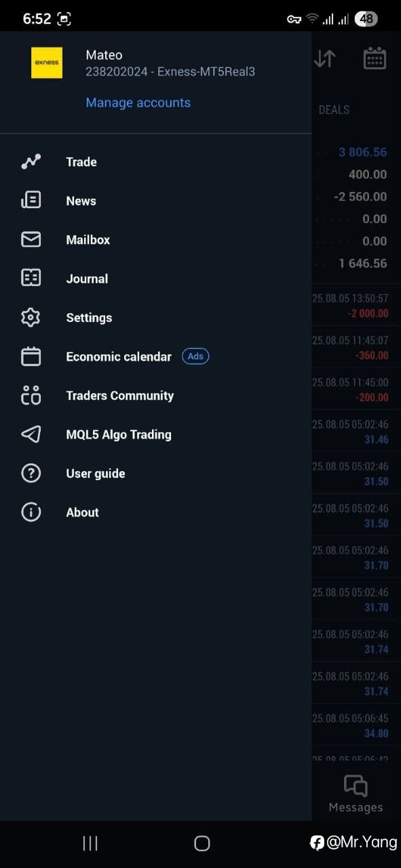Tap the Android home navigation button

(202, 843)
